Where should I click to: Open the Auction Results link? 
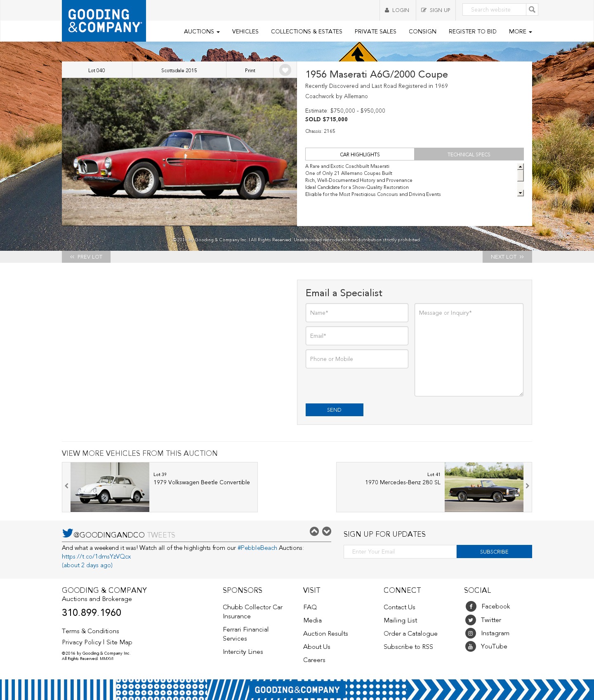[325, 634]
